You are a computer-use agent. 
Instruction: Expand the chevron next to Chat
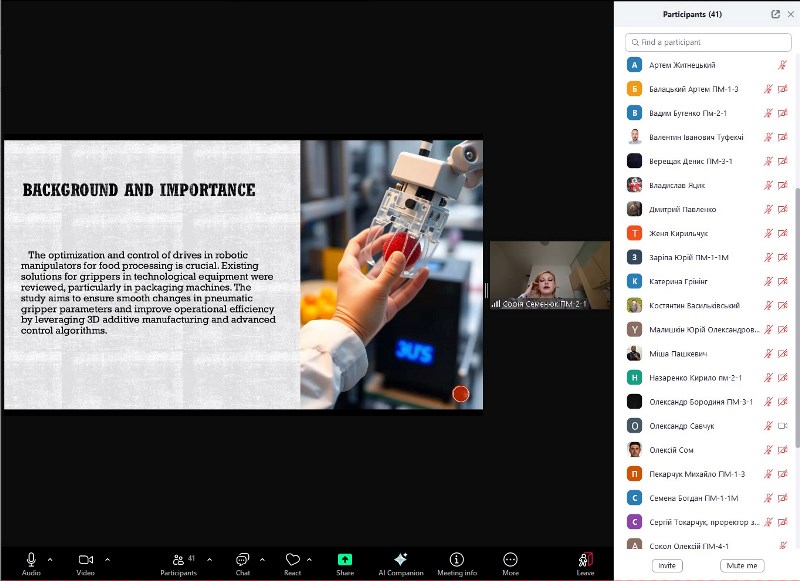pyautogui.click(x=262, y=559)
